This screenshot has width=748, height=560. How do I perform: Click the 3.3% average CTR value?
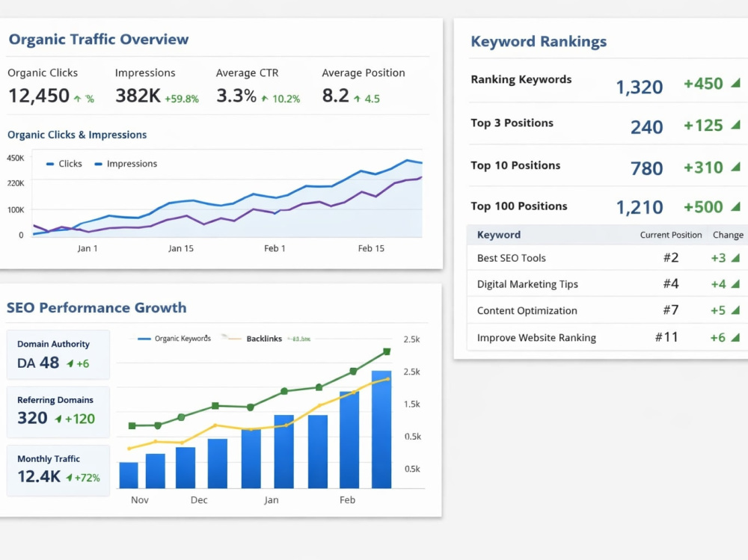click(x=236, y=96)
